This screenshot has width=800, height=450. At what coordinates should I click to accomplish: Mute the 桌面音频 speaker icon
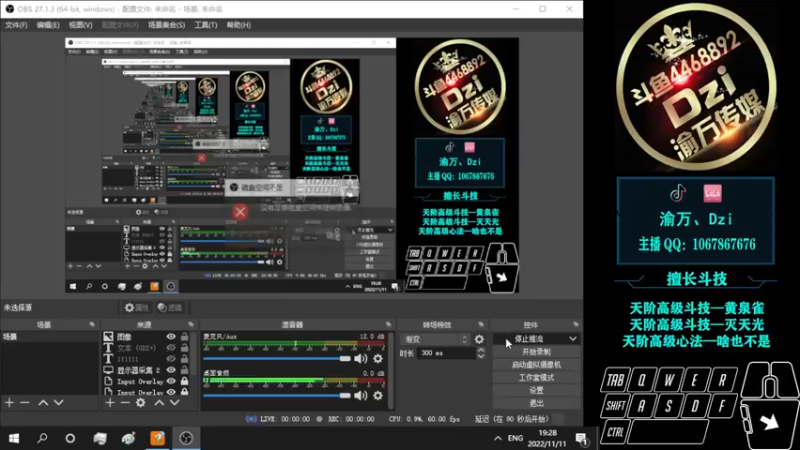[361, 395]
